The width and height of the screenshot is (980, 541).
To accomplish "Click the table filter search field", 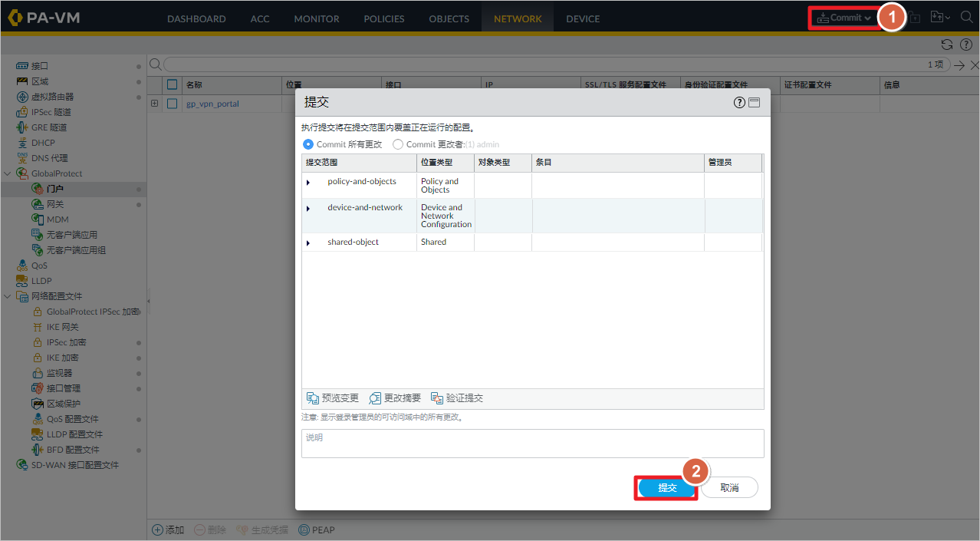I will [557, 65].
